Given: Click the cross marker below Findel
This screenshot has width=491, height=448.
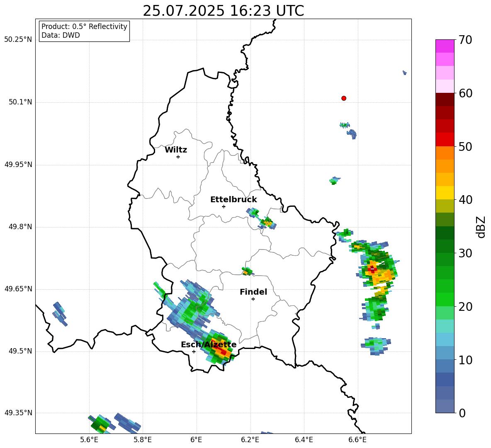Looking at the screenshot, I should pos(253,299).
